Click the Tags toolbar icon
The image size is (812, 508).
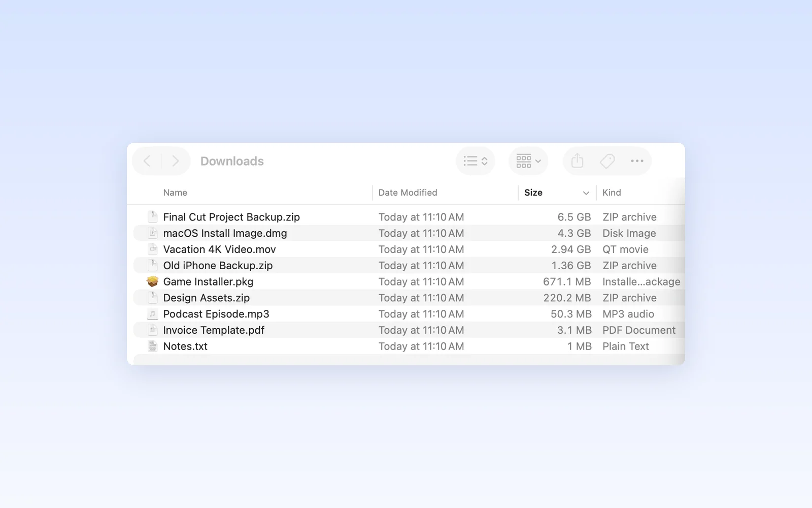click(x=607, y=161)
